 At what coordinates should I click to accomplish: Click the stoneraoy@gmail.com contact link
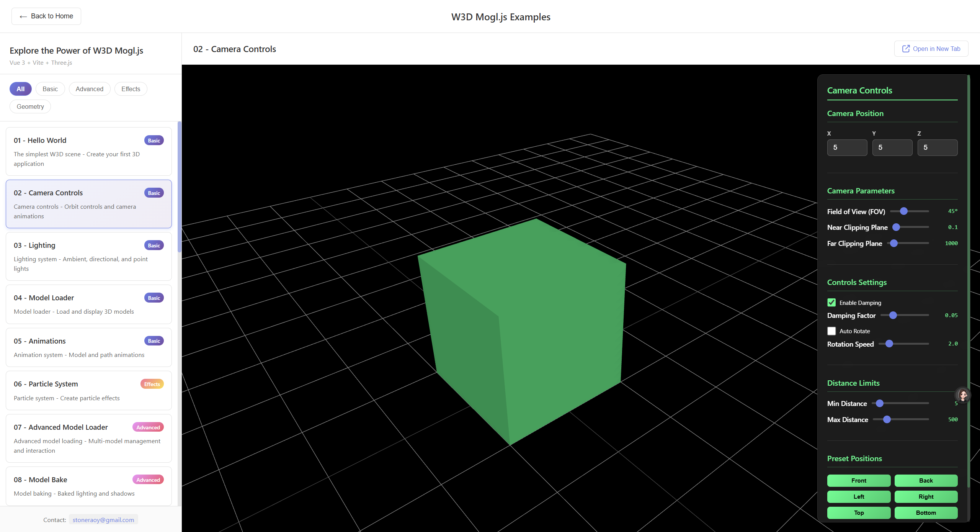(x=103, y=520)
